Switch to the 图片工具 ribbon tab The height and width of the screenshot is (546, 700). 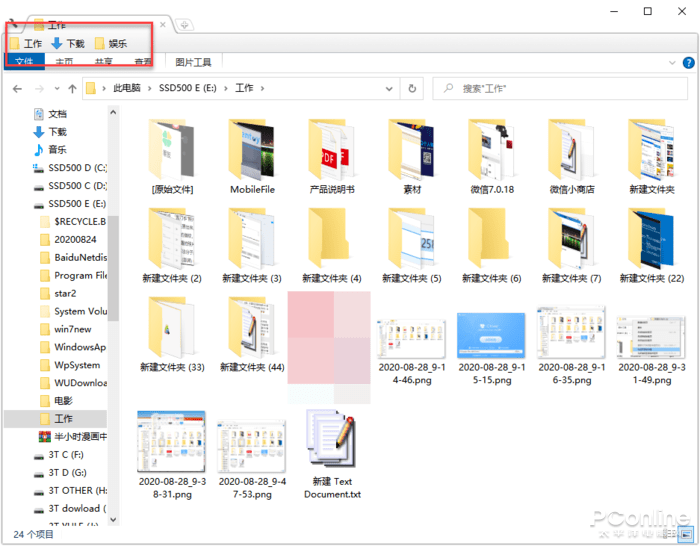(x=193, y=62)
